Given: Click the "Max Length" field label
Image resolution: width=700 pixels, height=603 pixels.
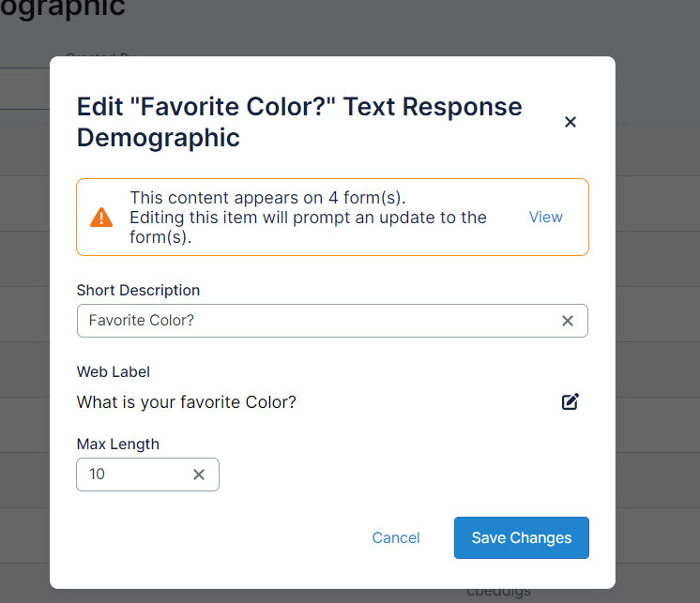Looking at the screenshot, I should (117, 445).
